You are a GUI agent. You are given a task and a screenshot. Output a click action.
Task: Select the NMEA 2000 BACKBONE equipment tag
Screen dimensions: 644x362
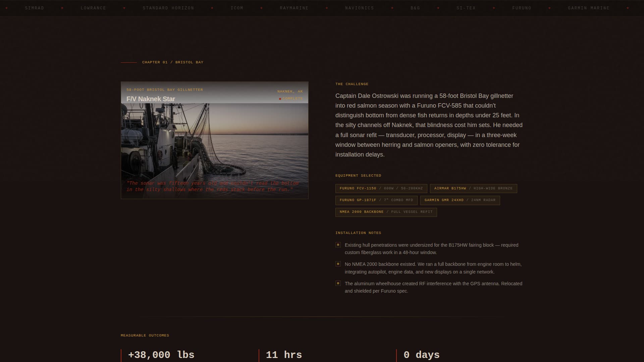click(386, 212)
